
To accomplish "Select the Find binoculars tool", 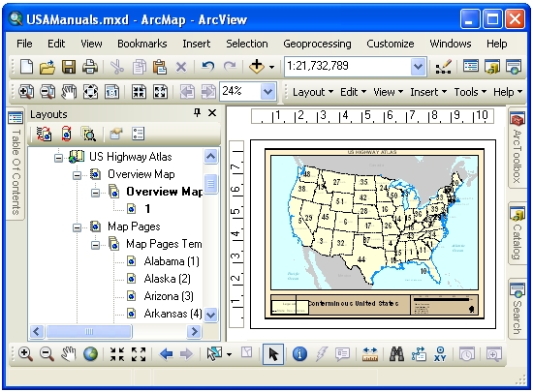I will click(x=396, y=354).
